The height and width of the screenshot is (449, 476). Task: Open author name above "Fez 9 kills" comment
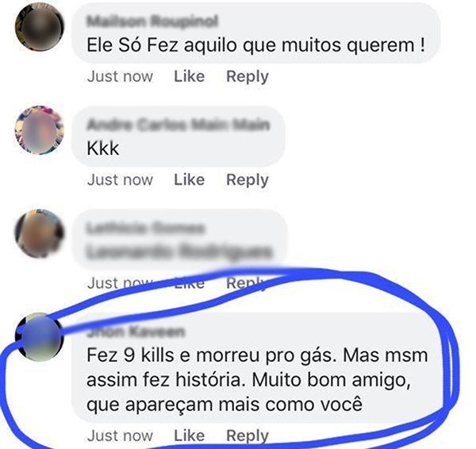136,332
